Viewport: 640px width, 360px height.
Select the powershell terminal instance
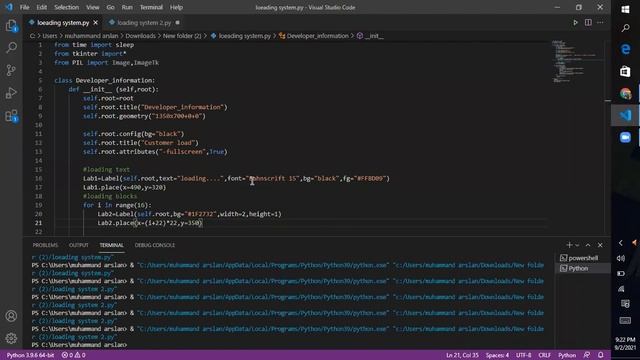pos(582,258)
